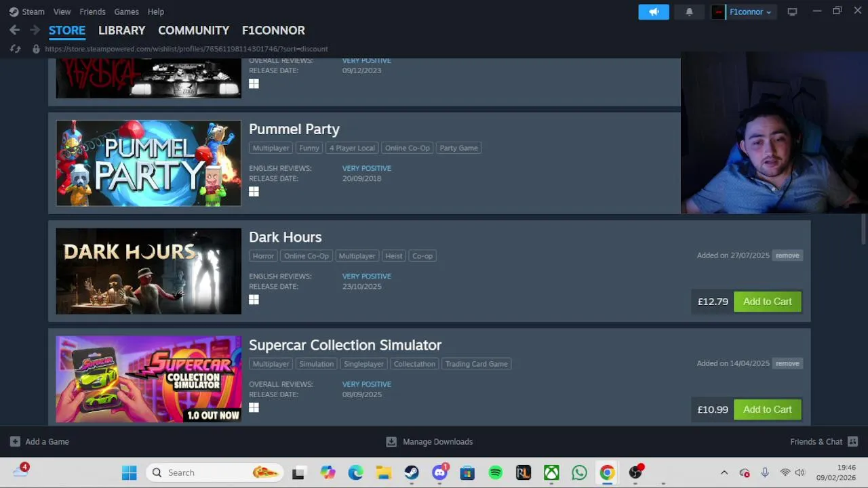Click Dark Hours' Multiplayer tag
Viewport: 868px width, 488px height.
point(357,256)
